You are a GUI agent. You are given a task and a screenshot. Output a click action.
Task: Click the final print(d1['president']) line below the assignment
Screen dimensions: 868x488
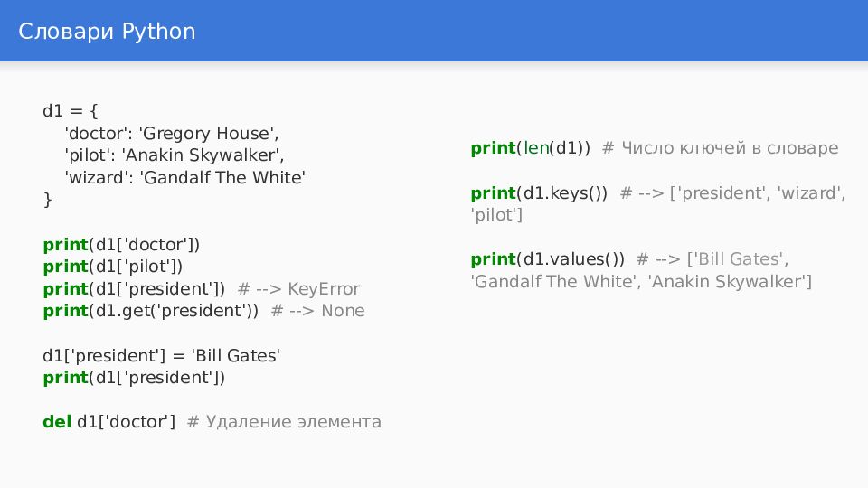[134, 378]
